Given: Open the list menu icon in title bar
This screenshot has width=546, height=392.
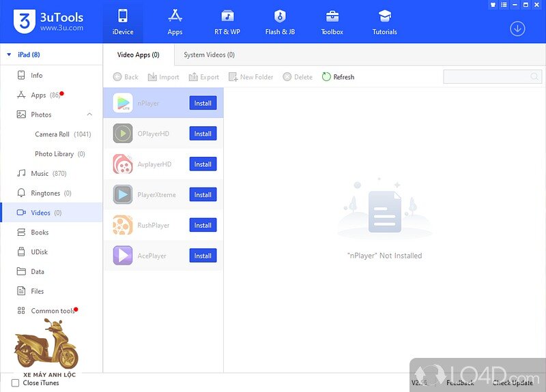Looking at the screenshot, I should tap(504, 5).
